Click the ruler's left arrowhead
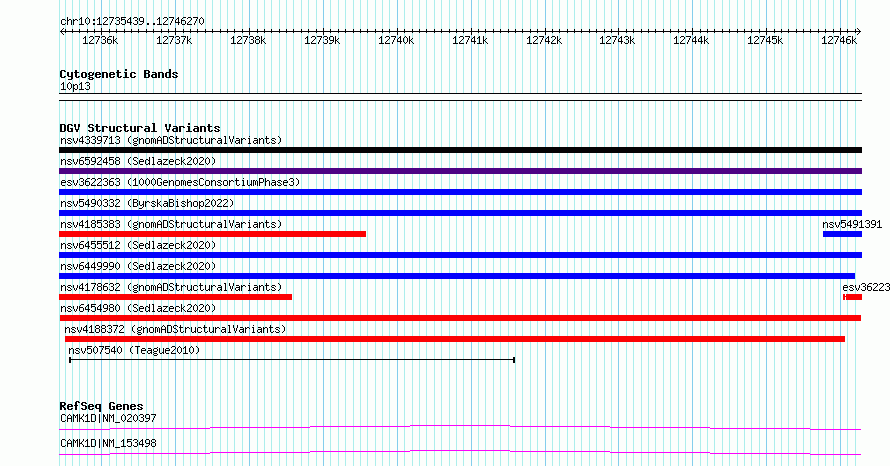 click(62, 32)
